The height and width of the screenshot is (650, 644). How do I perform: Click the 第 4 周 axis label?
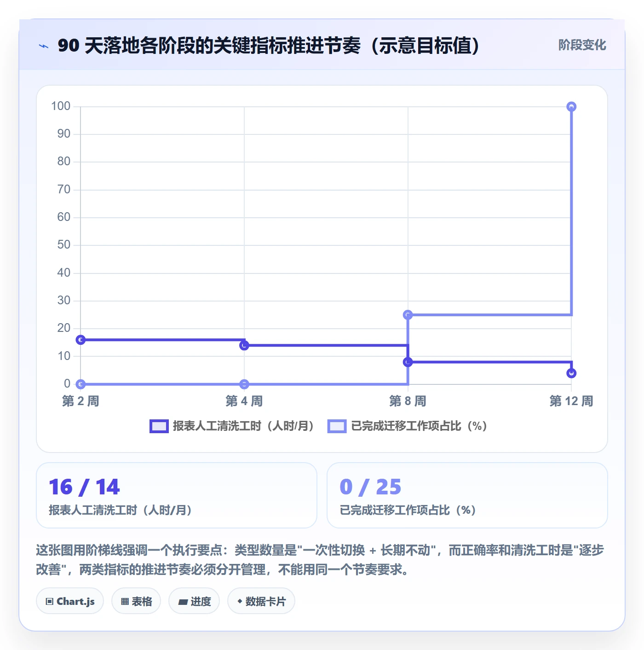[x=244, y=401]
